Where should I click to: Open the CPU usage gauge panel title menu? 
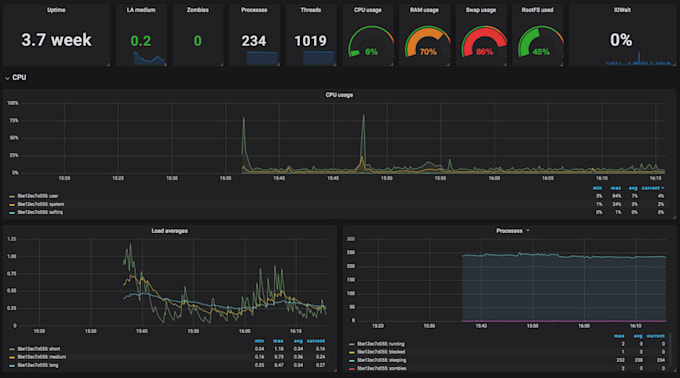[x=368, y=10]
